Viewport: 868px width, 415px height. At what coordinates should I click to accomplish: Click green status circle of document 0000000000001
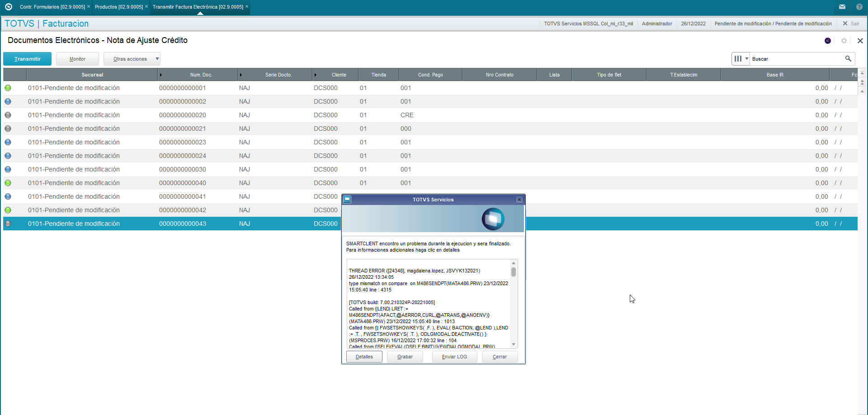8,88
